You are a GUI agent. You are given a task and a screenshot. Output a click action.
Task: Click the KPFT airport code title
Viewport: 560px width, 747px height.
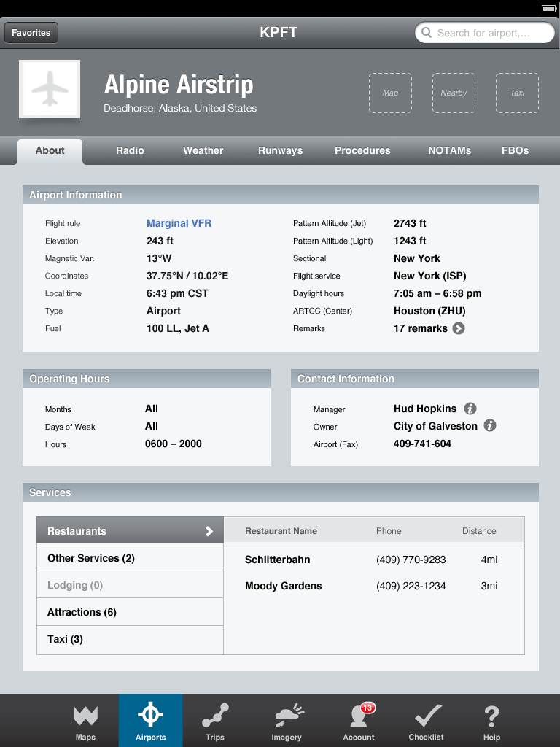(x=279, y=32)
